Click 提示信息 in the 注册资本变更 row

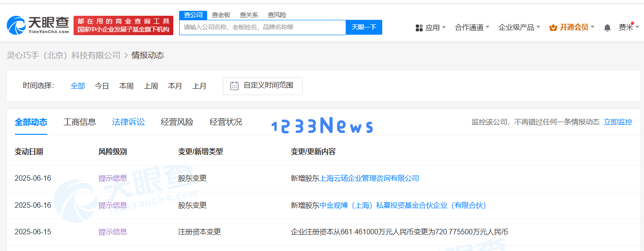(113, 232)
